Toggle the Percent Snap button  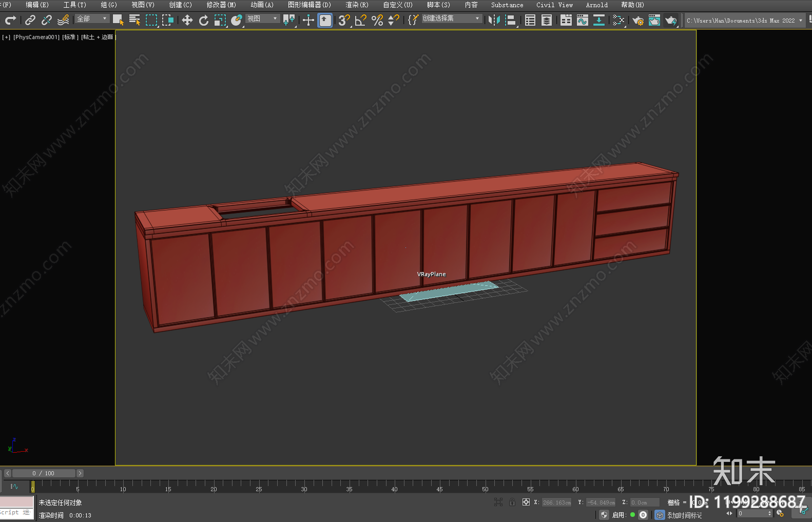(377, 20)
